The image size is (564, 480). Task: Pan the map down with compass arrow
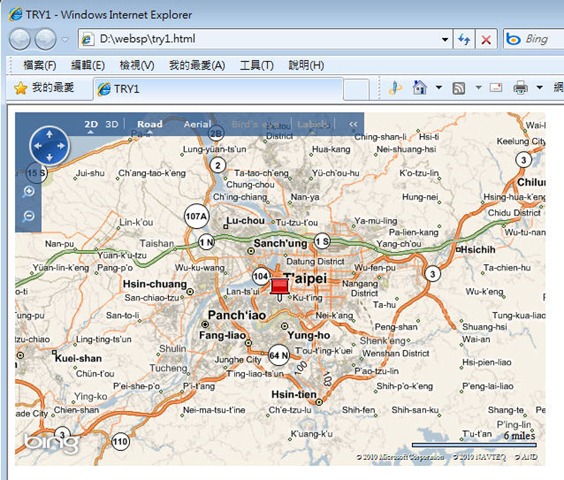pyautogui.click(x=49, y=157)
